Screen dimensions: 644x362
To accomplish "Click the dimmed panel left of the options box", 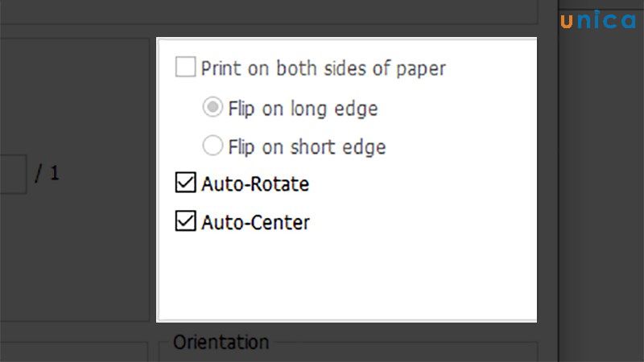I will 76,257.
